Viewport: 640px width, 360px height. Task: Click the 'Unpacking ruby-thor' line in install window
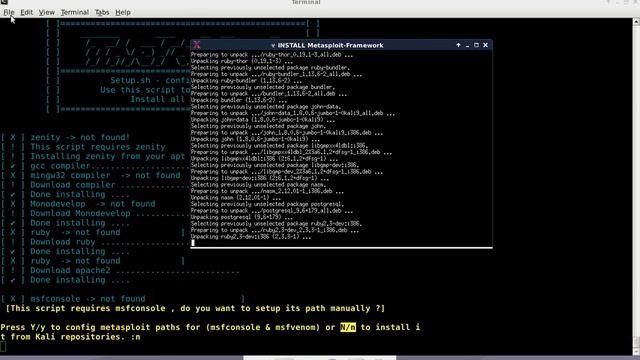point(241,61)
